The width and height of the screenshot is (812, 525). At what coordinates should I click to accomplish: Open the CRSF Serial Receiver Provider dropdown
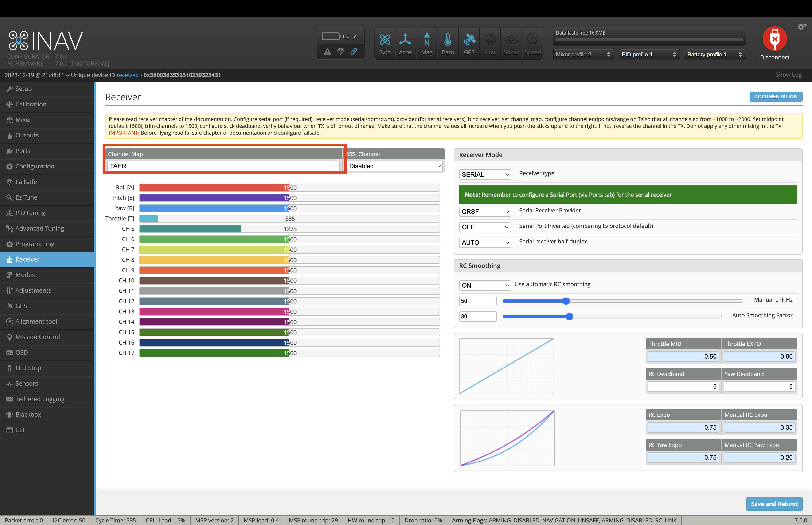pyautogui.click(x=484, y=212)
